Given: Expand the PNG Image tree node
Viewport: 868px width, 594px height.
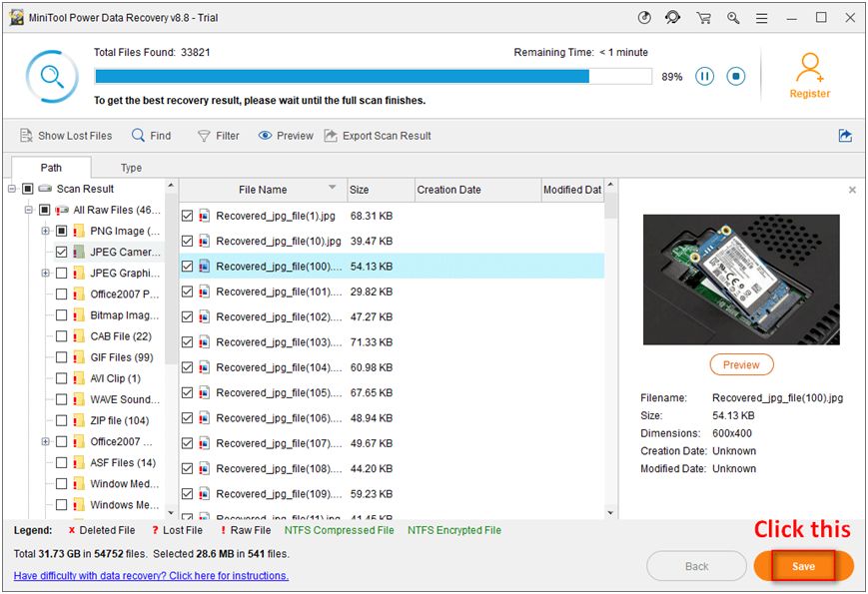Looking at the screenshot, I should pos(45,232).
